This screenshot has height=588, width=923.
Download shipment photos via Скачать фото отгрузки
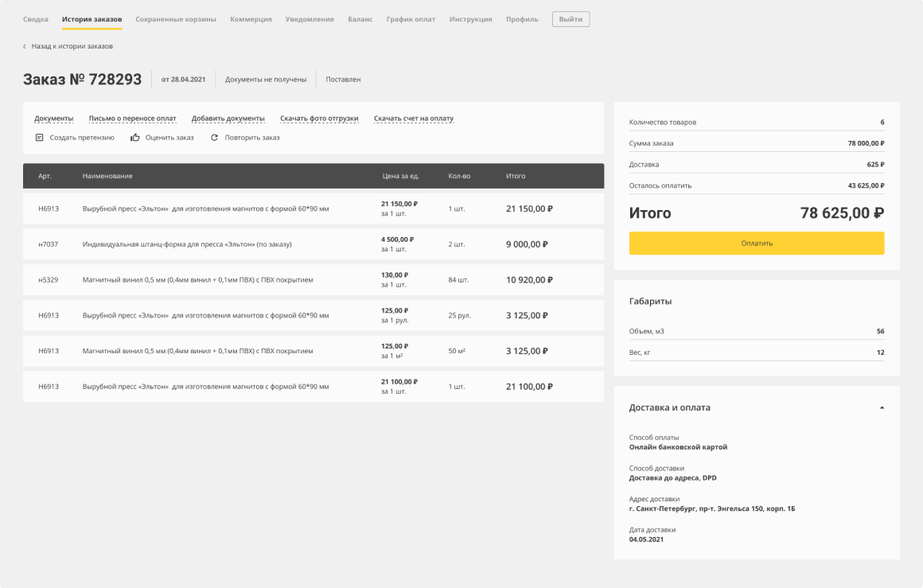(x=319, y=119)
